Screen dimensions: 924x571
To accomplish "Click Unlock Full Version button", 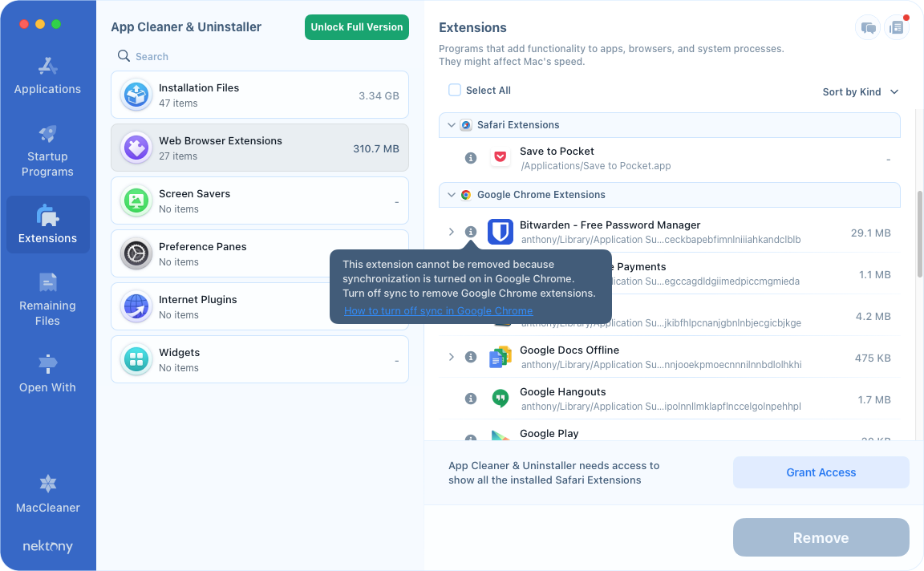I will 356,27.
